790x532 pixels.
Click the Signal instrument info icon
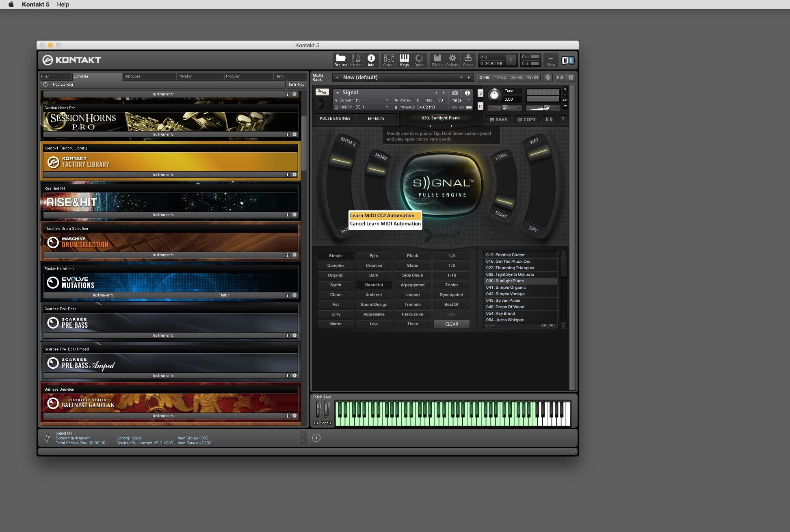point(467,93)
